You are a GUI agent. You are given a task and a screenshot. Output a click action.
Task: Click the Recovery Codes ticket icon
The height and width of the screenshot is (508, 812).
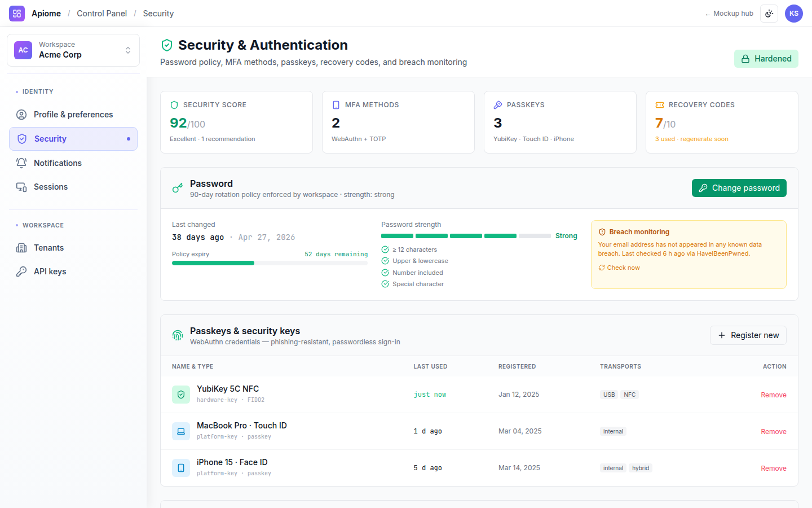[660, 105]
